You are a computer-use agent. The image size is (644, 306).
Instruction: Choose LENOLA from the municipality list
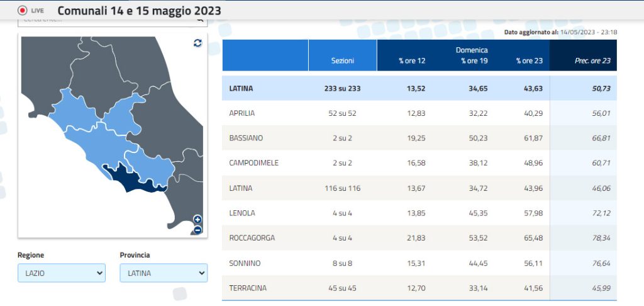pos(242,213)
